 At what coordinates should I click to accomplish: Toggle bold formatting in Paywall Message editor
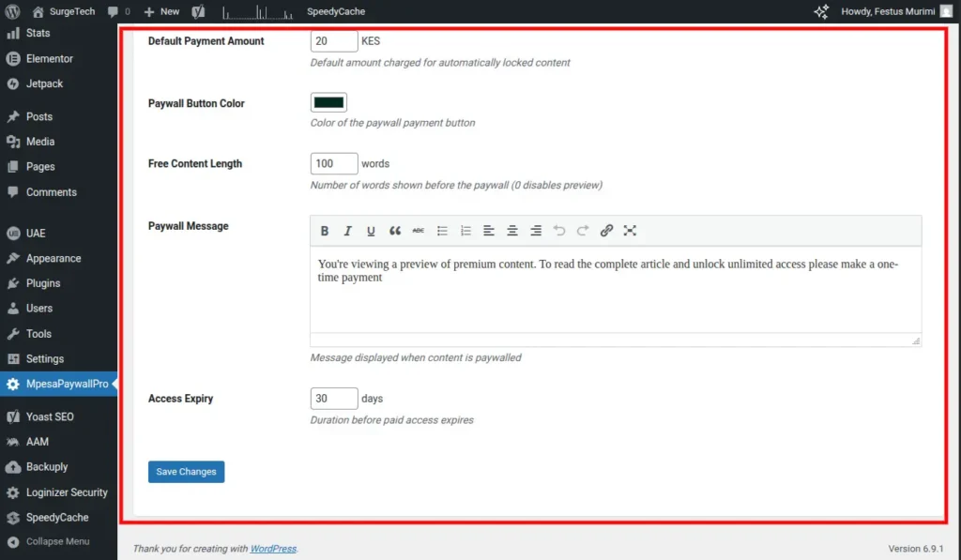[325, 231]
